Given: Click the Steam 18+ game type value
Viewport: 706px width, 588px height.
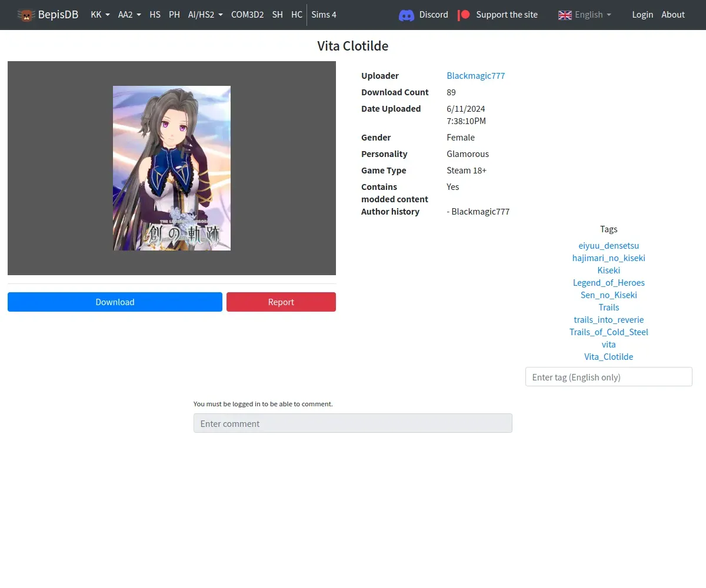Looking at the screenshot, I should tap(467, 171).
